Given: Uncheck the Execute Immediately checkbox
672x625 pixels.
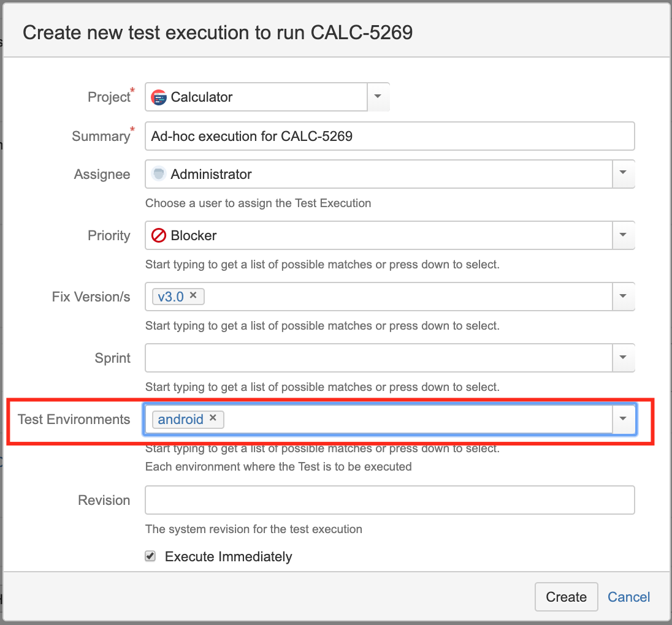Looking at the screenshot, I should (150, 556).
